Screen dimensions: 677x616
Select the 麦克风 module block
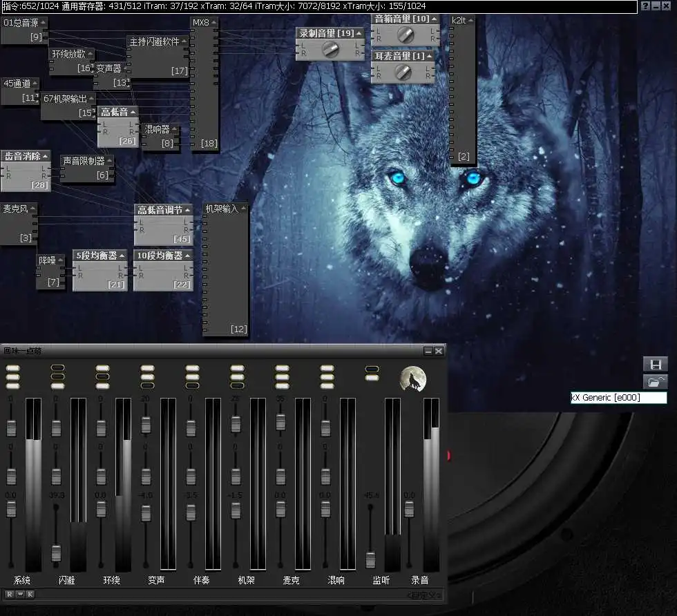pos(19,224)
